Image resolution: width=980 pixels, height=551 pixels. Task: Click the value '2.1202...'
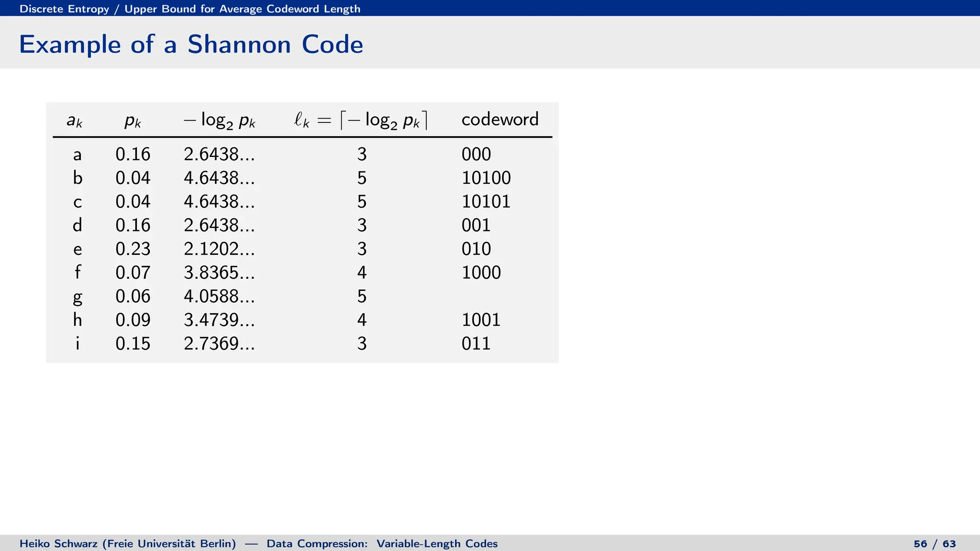tap(220, 249)
